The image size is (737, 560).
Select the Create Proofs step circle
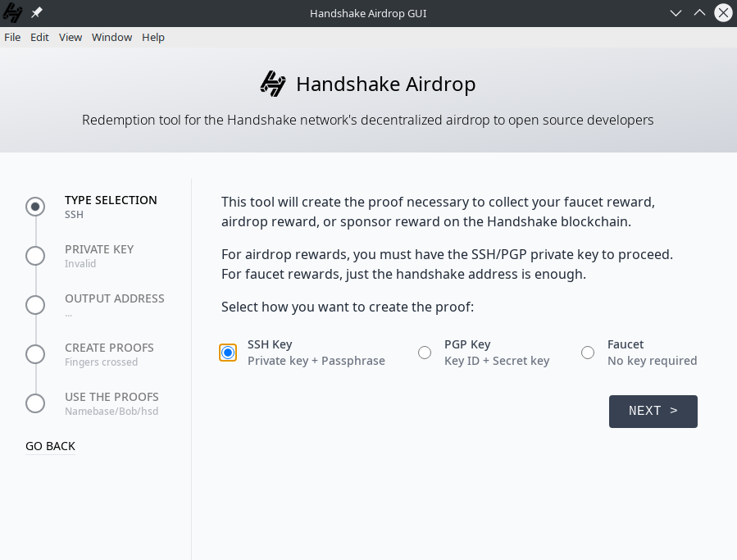pos(35,354)
